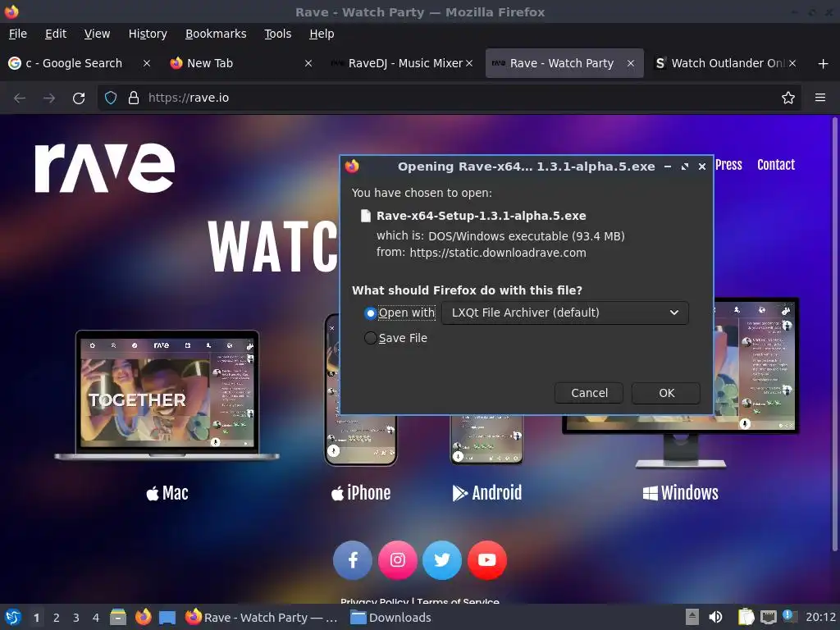The image size is (840, 630).
Task: Open the clipboard manager tray icon
Action: click(x=746, y=618)
